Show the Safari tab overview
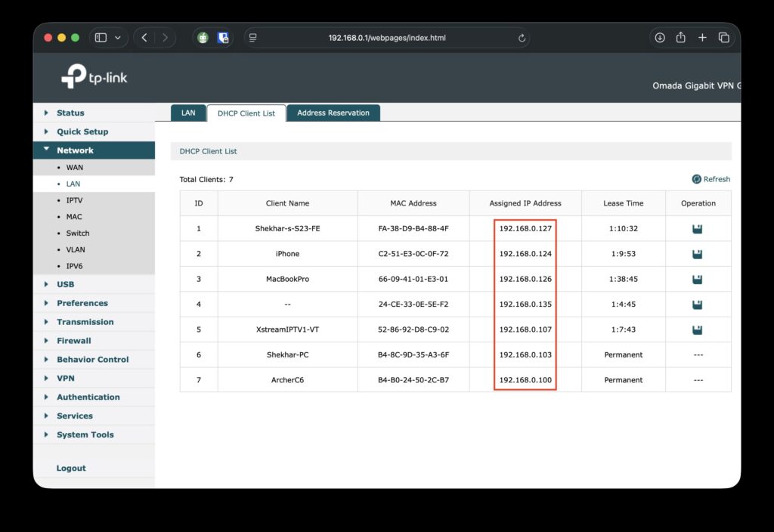774x532 pixels. (723, 38)
